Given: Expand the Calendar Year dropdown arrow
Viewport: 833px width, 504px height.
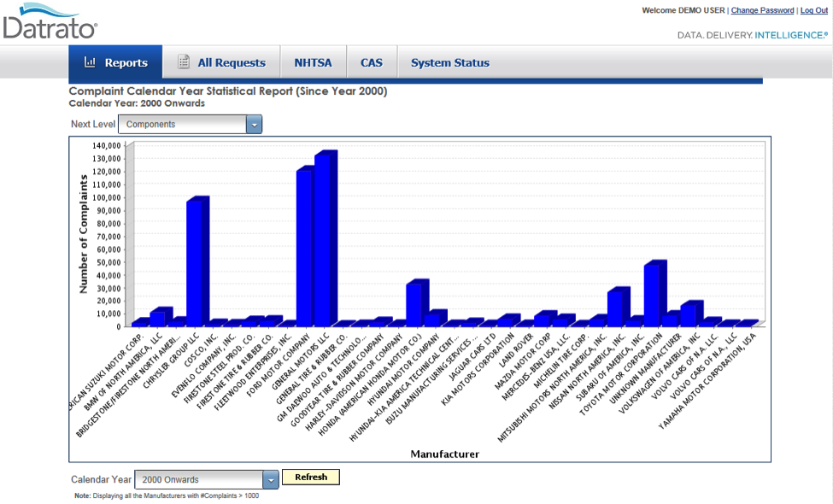Looking at the screenshot, I should pyautogui.click(x=271, y=479).
